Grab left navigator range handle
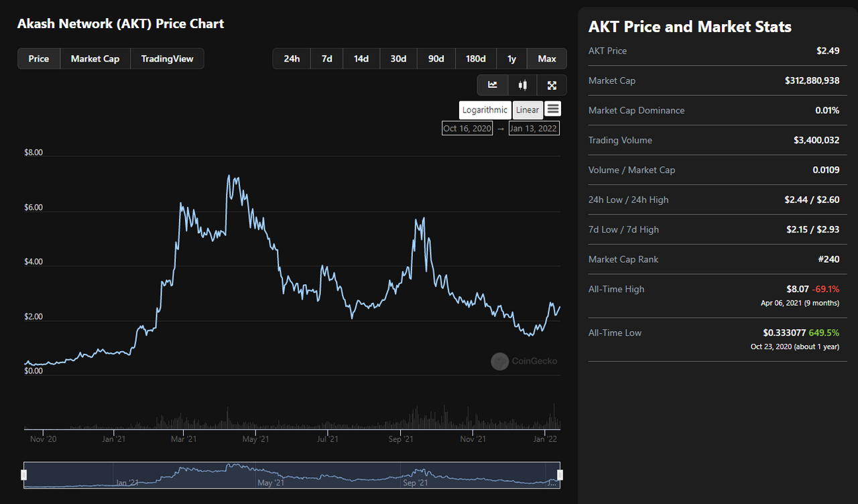This screenshot has width=858, height=504. (24, 475)
